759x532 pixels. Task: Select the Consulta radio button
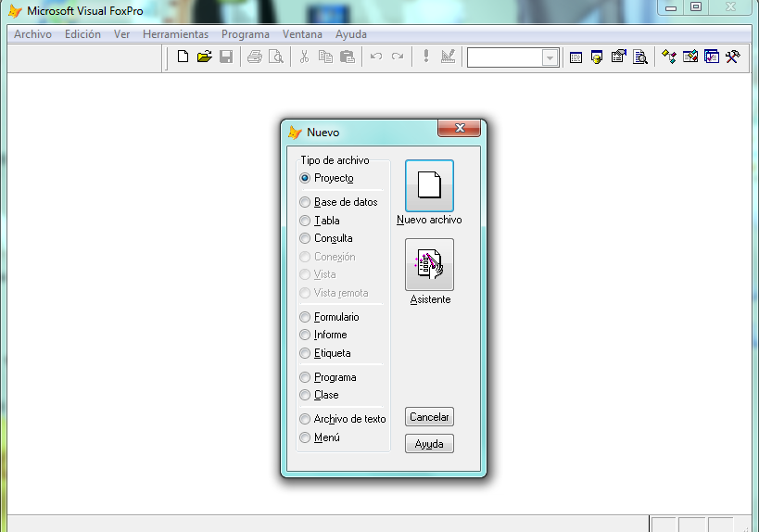pyautogui.click(x=305, y=238)
